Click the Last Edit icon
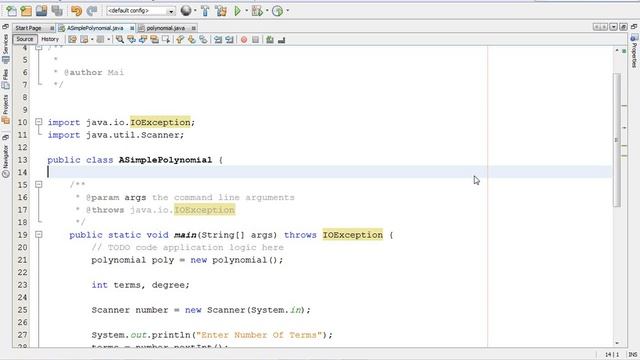This screenshot has height=360, width=640. (x=72, y=40)
